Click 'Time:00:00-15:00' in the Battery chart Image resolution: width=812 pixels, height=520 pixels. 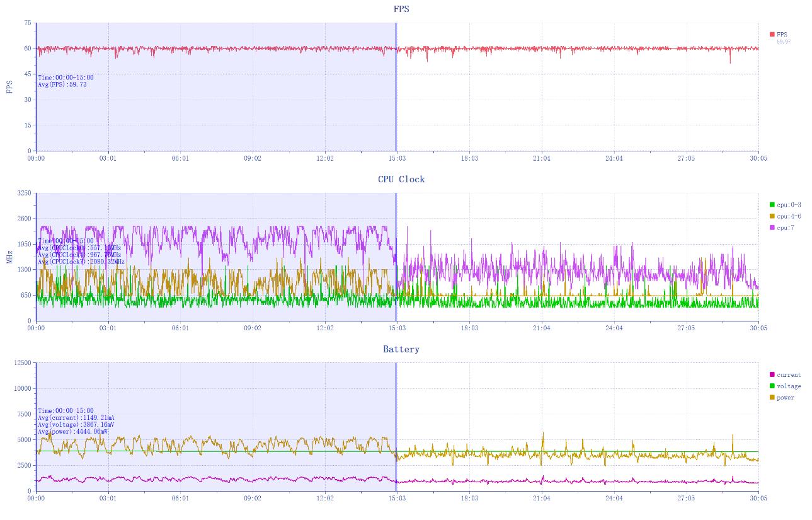click(66, 411)
